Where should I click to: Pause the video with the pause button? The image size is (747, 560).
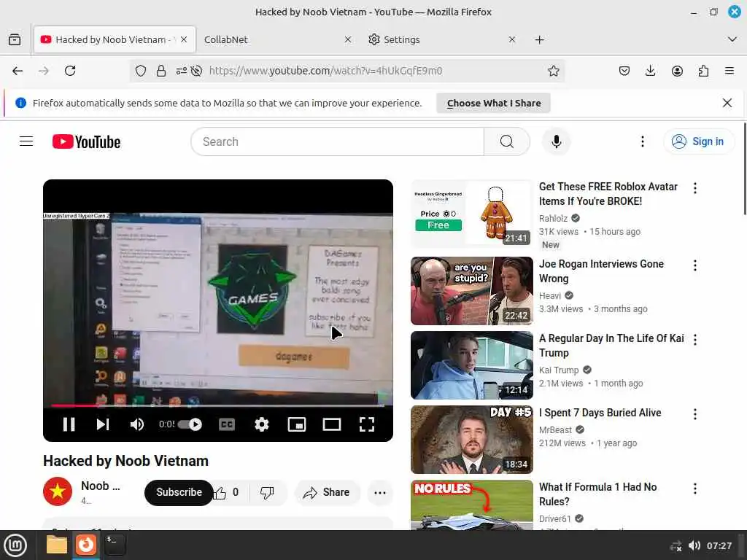pyautogui.click(x=69, y=424)
